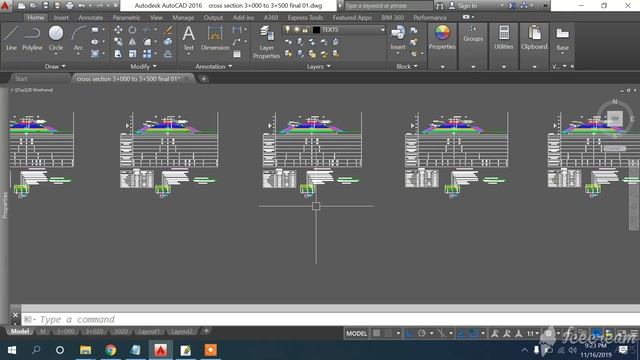The width and height of the screenshot is (640, 360).
Task: Expand the Layers panel
Action: coord(318,66)
